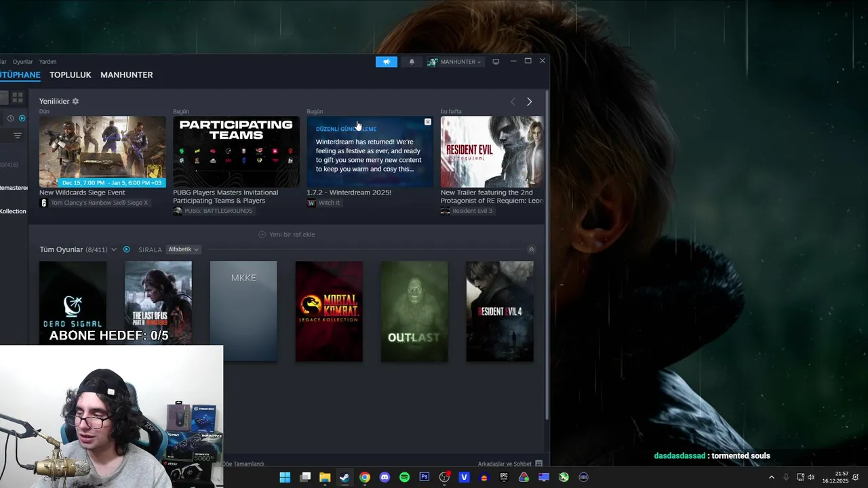Collapse the Tüm Oyunlar shelf
The width and height of the screenshot is (868, 488).
(x=532, y=249)
